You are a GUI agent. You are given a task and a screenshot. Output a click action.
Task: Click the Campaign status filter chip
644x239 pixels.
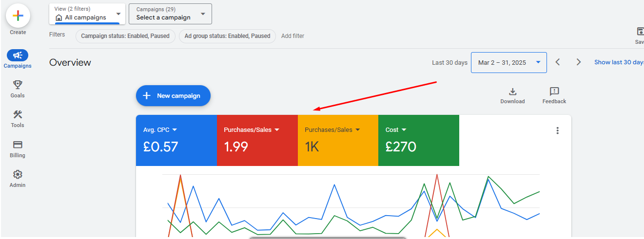pos(125,36)
